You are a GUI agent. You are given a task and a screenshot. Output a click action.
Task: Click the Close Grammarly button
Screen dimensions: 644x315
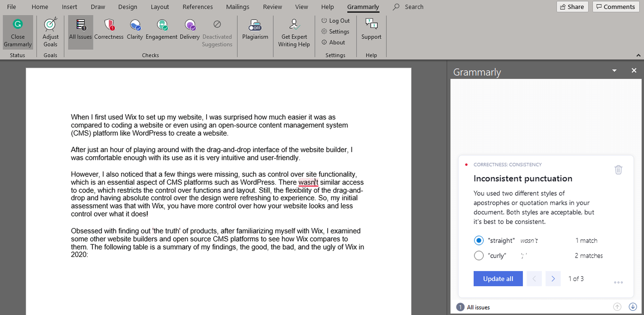pos(18,32)
